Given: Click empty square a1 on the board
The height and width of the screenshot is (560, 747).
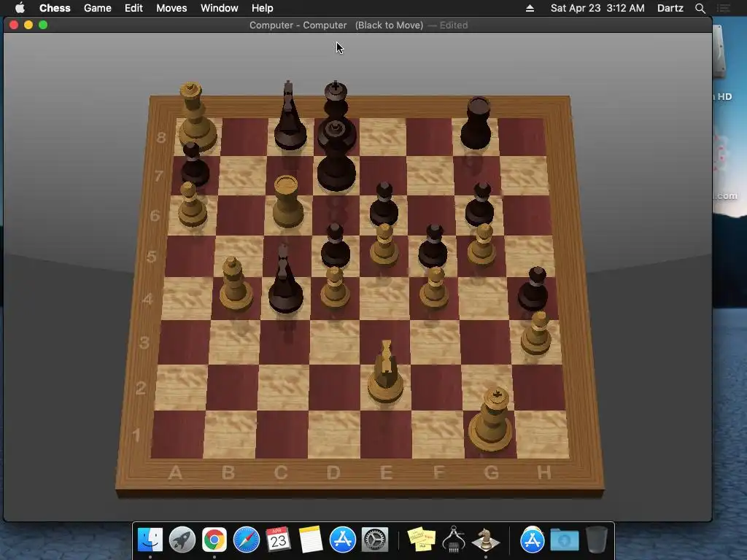Looking at the screenshot, I should (179, 435).
